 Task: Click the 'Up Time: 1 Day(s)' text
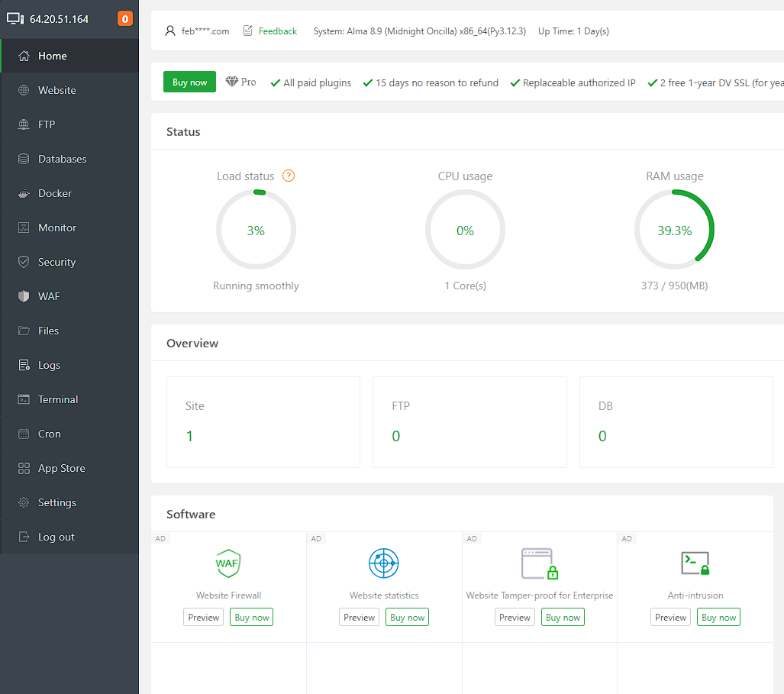point(573,31)
